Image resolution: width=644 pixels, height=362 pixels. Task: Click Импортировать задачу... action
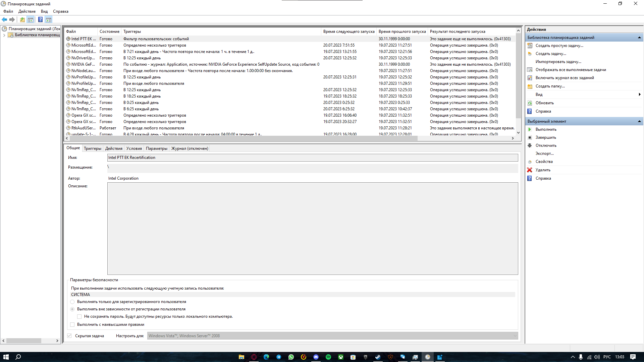[x=558, y=62]
